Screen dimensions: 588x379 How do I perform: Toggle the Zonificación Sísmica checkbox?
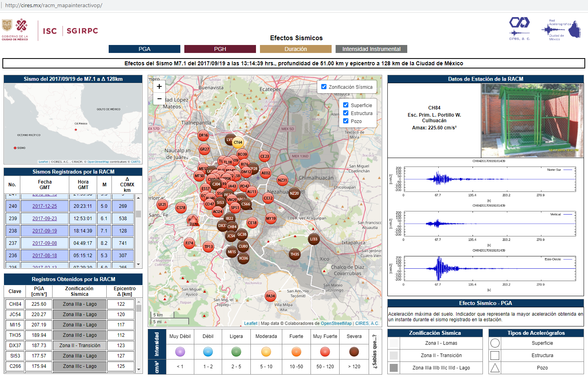[324, 87]
